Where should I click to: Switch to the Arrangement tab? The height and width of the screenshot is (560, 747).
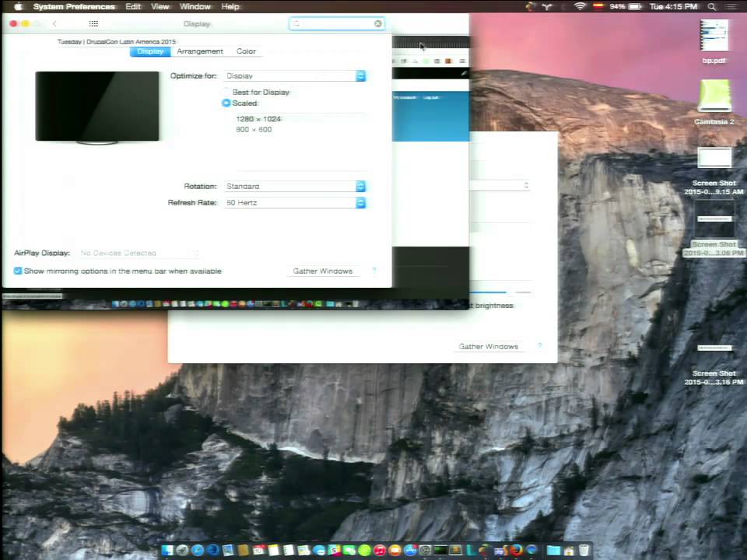click(200, 51)
